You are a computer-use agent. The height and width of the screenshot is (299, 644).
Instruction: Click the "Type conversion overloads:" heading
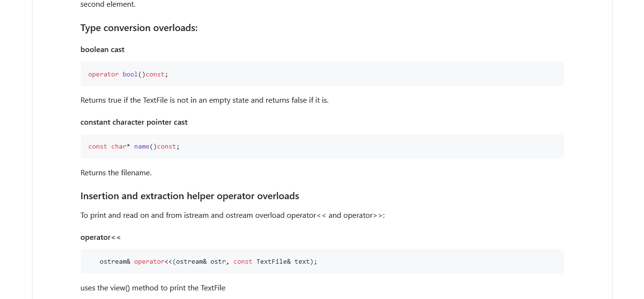pyautogui.click(x=139, y=28)
